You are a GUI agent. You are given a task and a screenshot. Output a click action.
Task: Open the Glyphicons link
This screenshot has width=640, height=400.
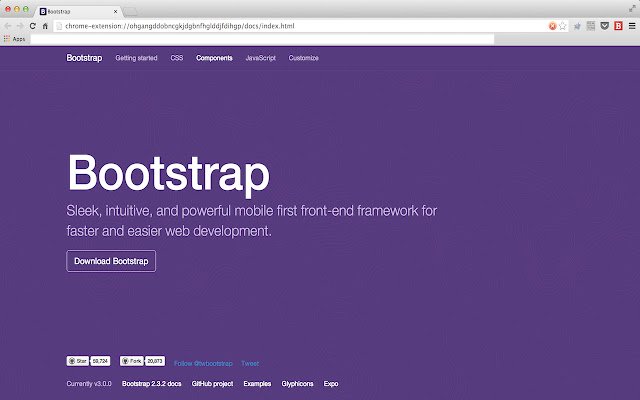click(x=298, y=384)
